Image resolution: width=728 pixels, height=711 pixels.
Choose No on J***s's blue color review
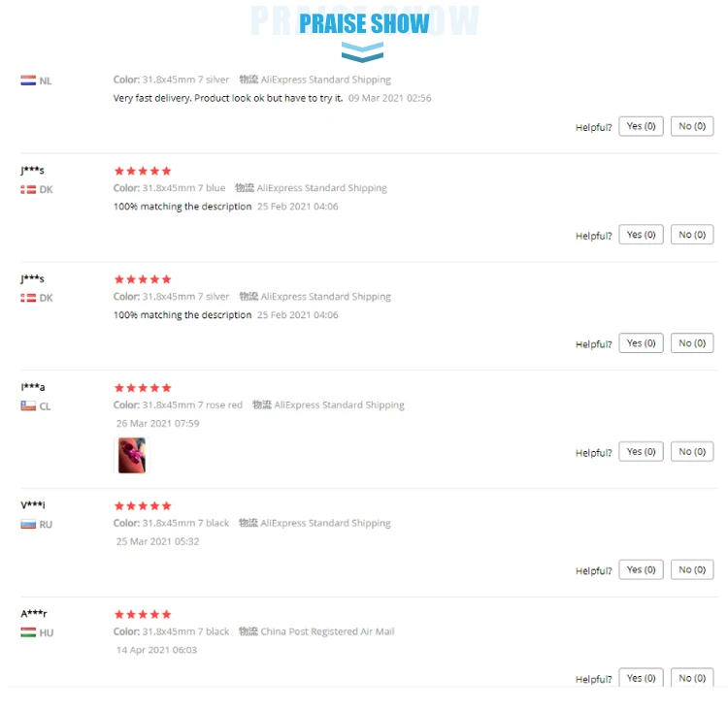pyautogui.click(x=692, y=235)
